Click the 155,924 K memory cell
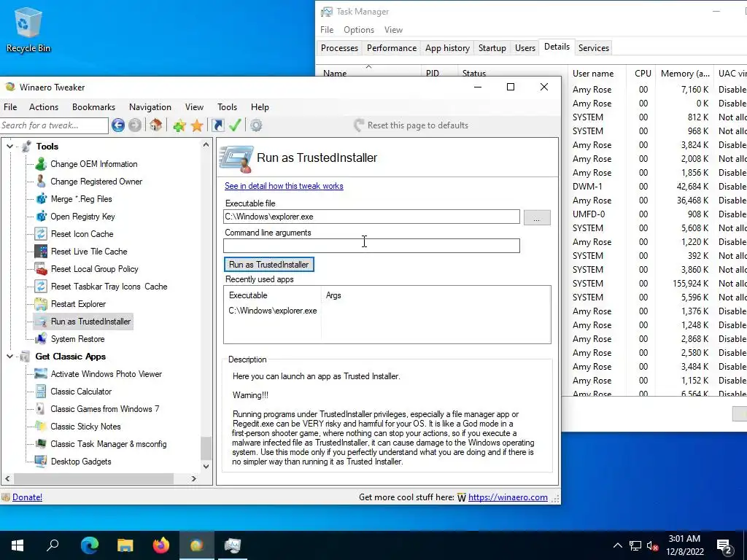747x560 pixels. point(690,284)
